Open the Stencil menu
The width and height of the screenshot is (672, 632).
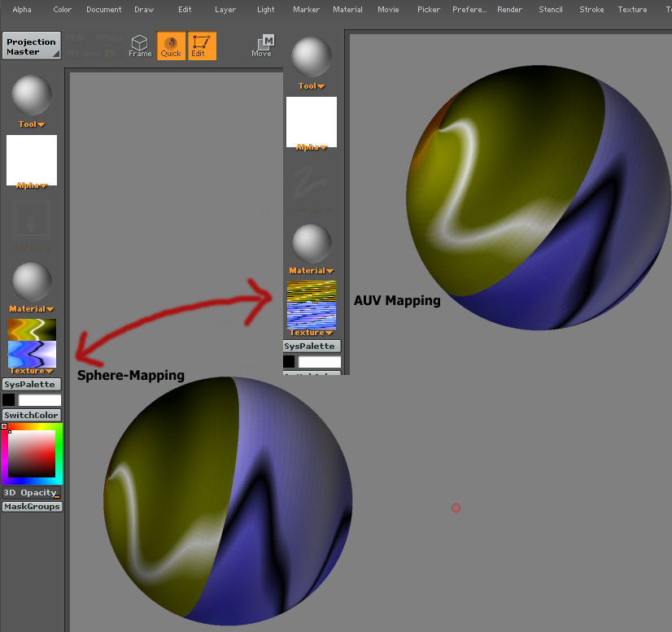551,10
